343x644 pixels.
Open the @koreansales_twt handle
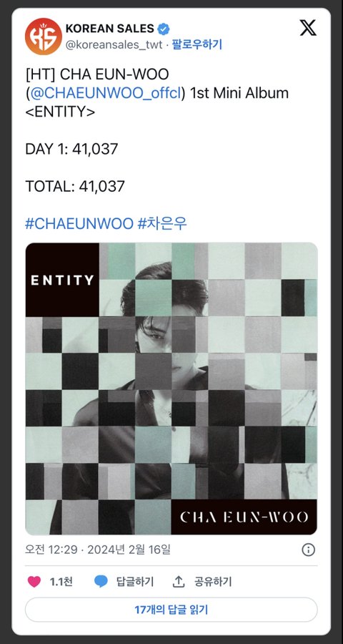coord(114,45)
